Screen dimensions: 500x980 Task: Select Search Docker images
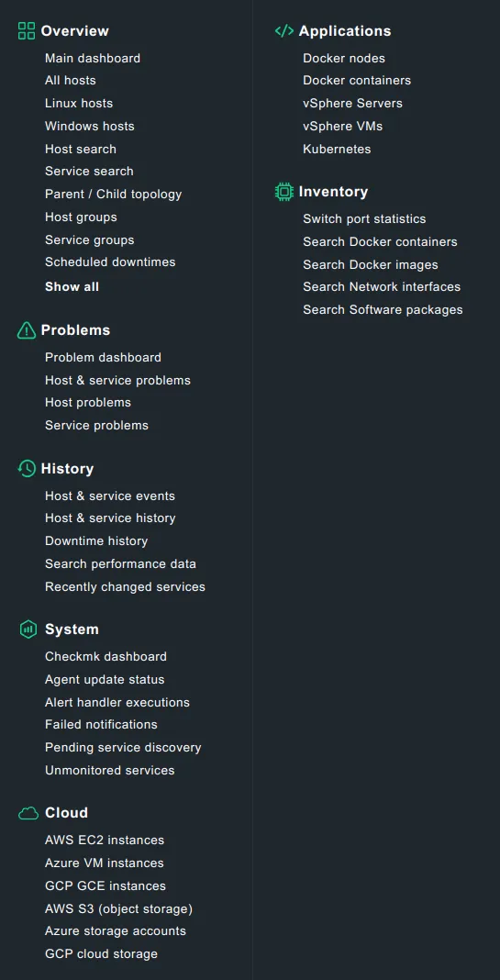pyautogui.click(x=371, y=264)
